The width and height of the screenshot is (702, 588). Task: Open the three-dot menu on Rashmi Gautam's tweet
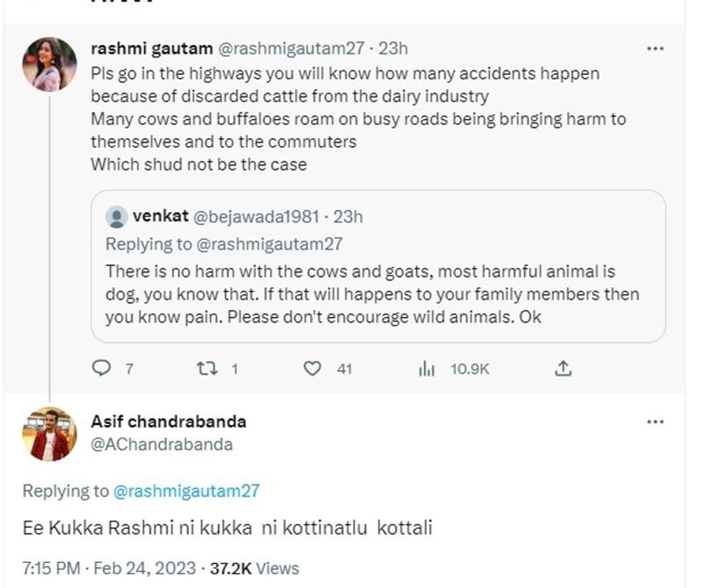(x=655, y=49)
